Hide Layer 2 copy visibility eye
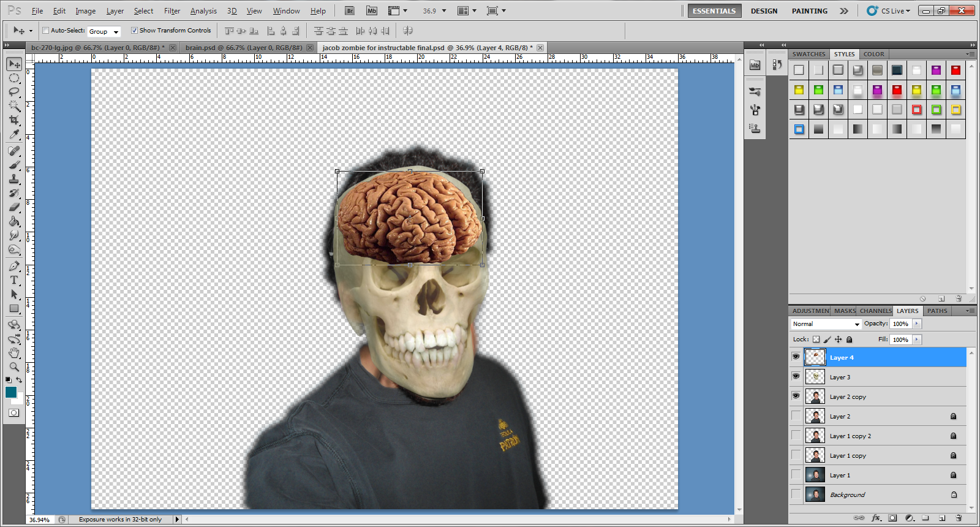The height and width of the screenshot is (527, 980). click(x=796, y=396)
